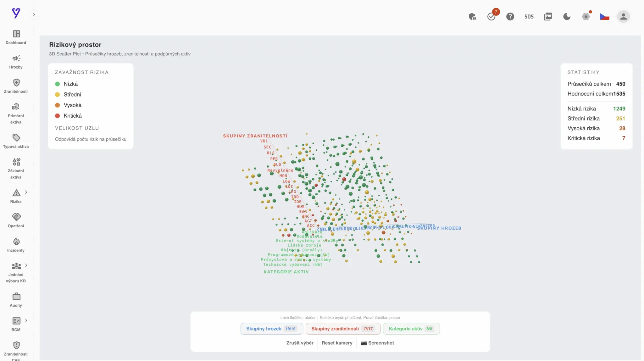Open user profile avatar

click(623, 16)
